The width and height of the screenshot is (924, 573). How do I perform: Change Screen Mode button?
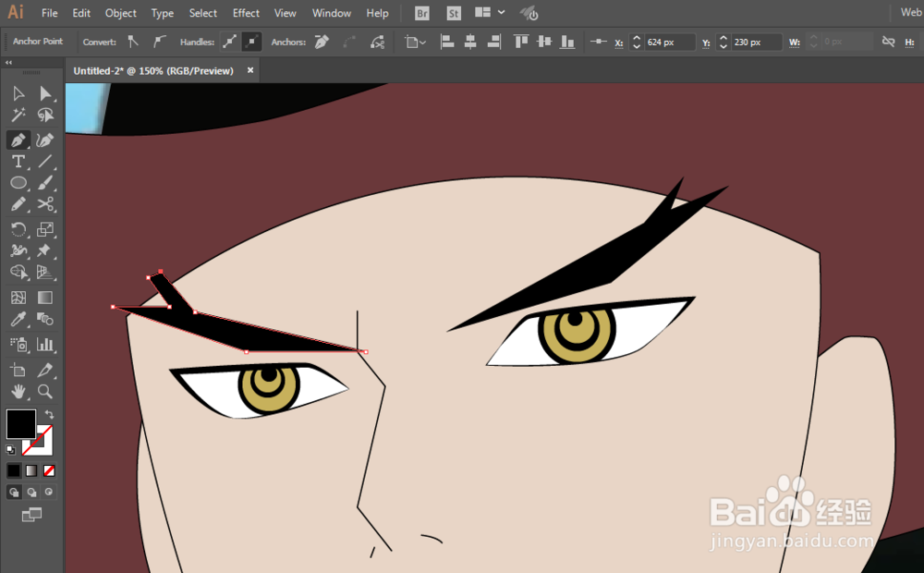(31, 515)
